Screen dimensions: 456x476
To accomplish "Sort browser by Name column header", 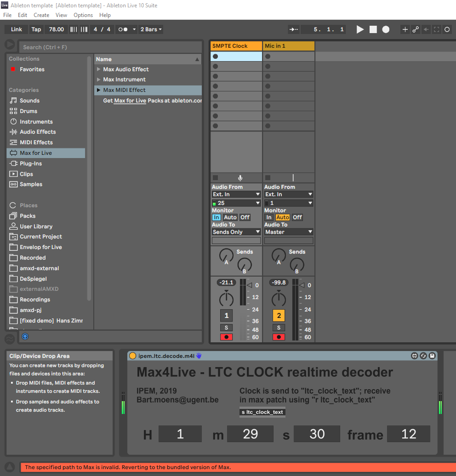I will (x=148, y=59).
